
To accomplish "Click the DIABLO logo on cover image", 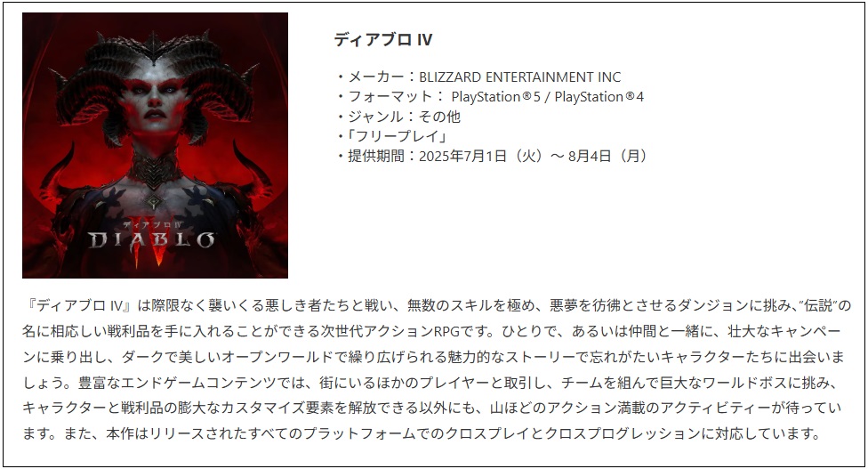I will click(x=151, y=239).
